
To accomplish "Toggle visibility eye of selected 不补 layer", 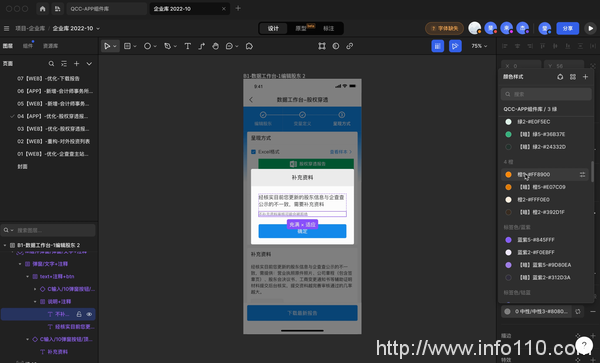I will pos(89,314).
